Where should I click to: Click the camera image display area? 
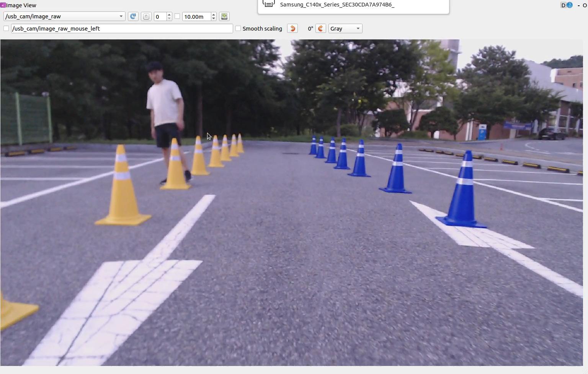click(292, 203)
